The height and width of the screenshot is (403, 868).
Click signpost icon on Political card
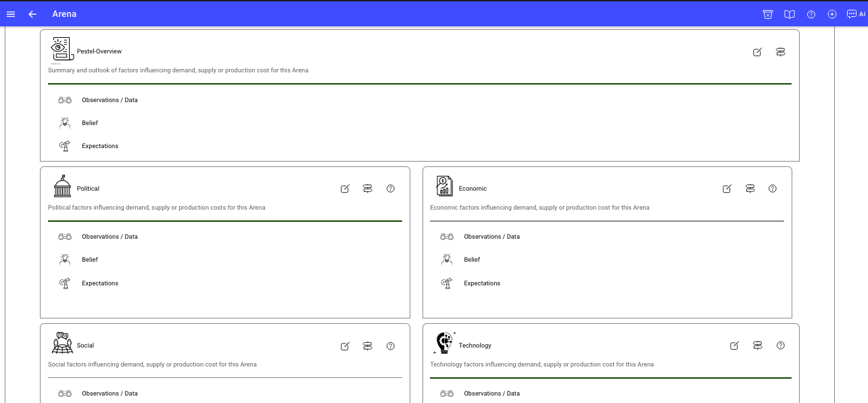(368, 189)
